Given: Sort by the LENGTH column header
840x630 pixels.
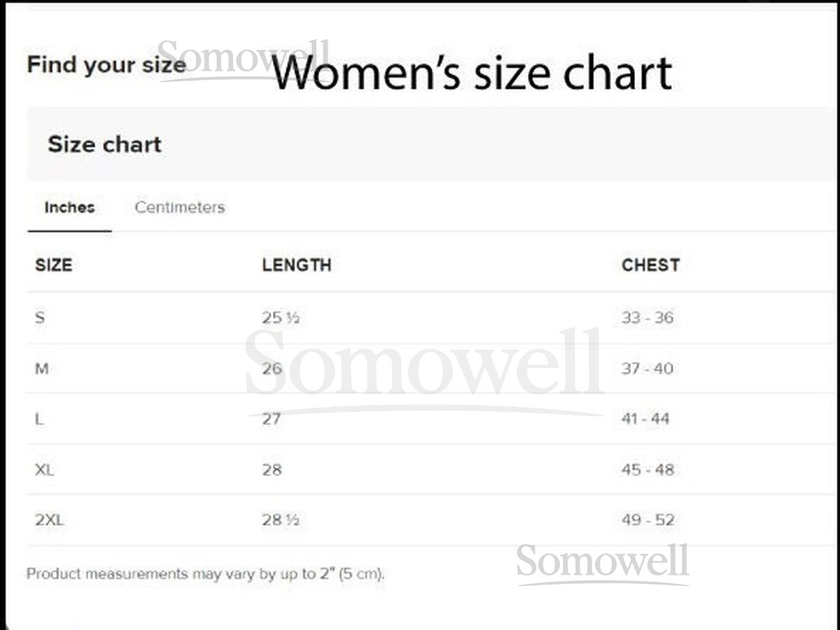Looking at the screenshot, I should tap(297, 265).
